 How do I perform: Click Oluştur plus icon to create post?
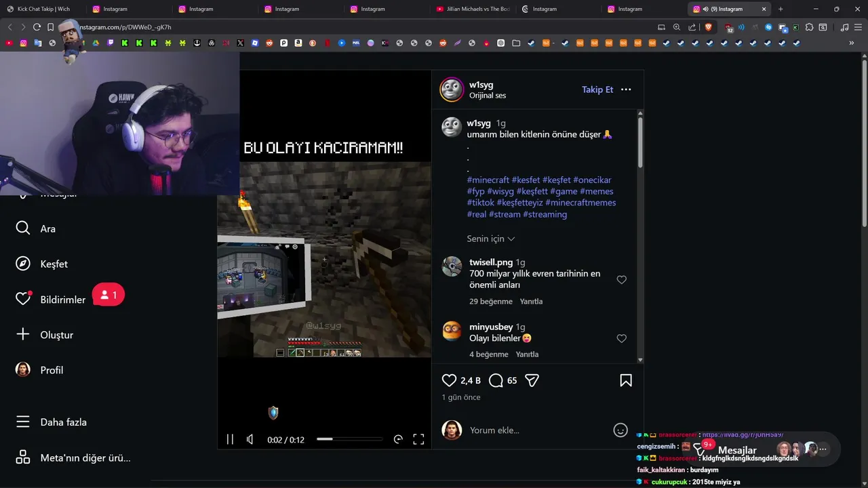(x=22, y=334)
